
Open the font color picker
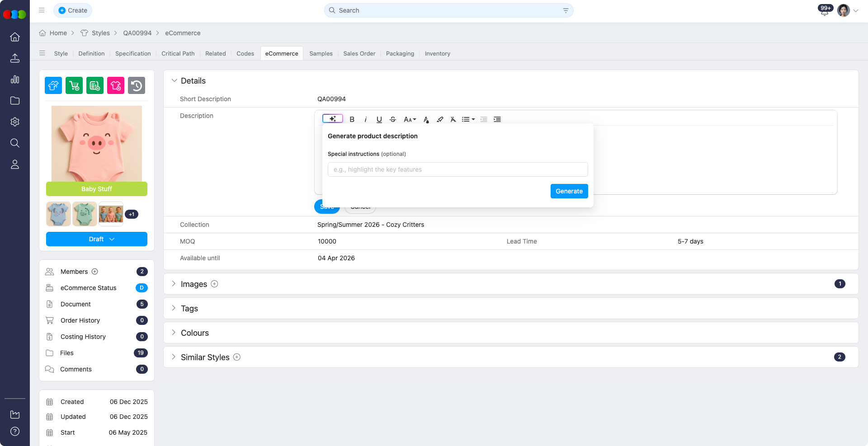425,119
